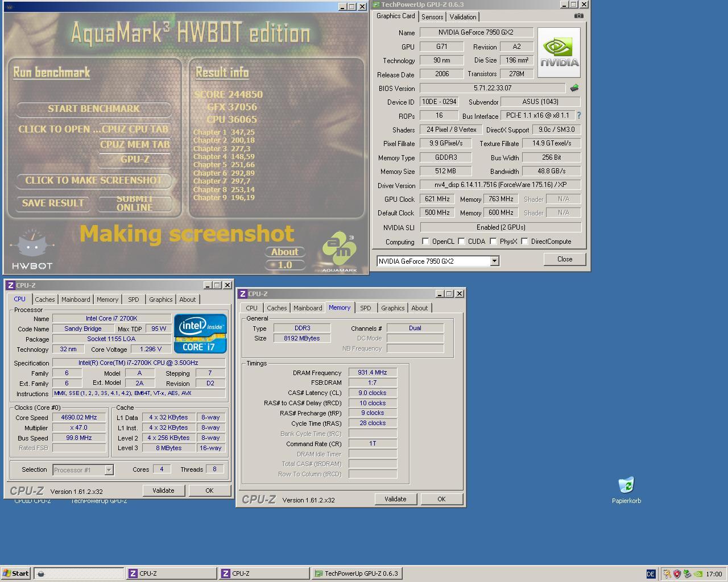Image resolution: width=728 pixels, height=582 pixels.
Task: Click the GPU-Z button in AquaMark
Action: (135, 159)
